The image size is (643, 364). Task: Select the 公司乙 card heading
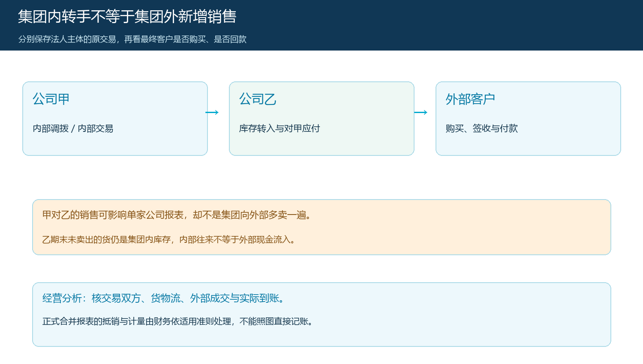pos(258,99)
